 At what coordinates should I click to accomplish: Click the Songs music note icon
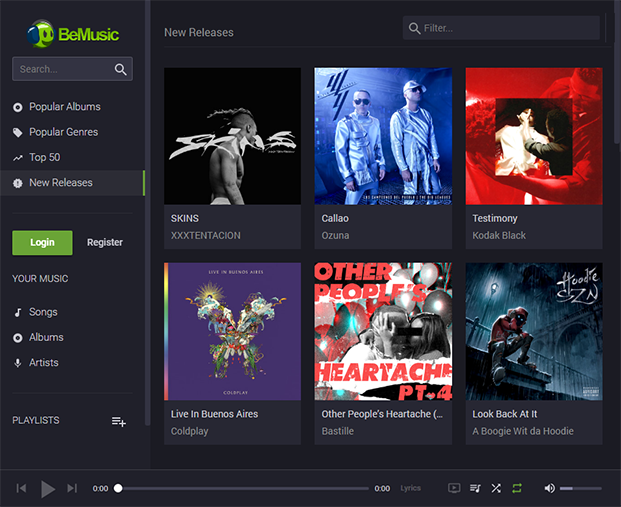point(17,313)
